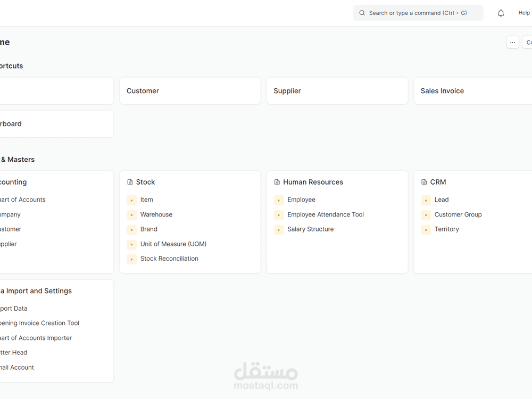Click the Human Resources card heading
This screenshot has width=532, height=399.
point(313,182)
